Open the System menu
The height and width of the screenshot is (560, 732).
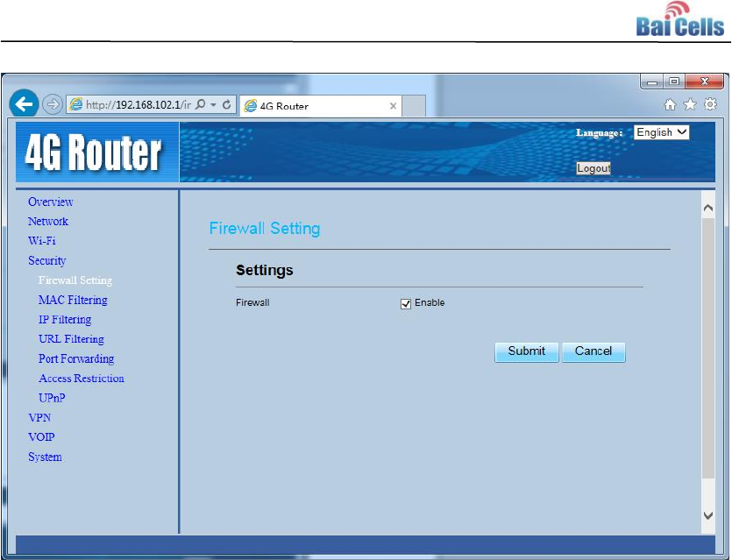point(45,457)
